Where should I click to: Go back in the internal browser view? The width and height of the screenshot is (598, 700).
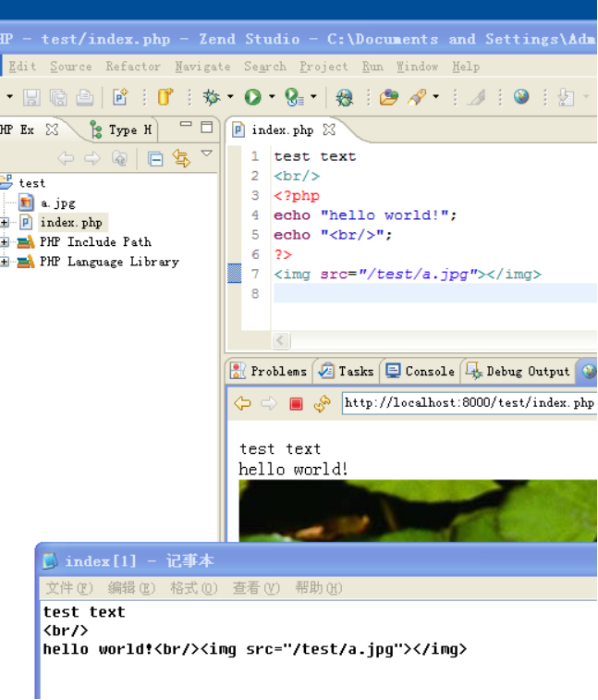coord(242,403)
